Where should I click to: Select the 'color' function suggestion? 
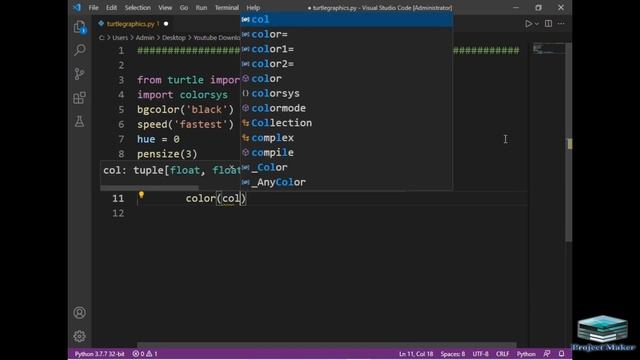(346, 78)
